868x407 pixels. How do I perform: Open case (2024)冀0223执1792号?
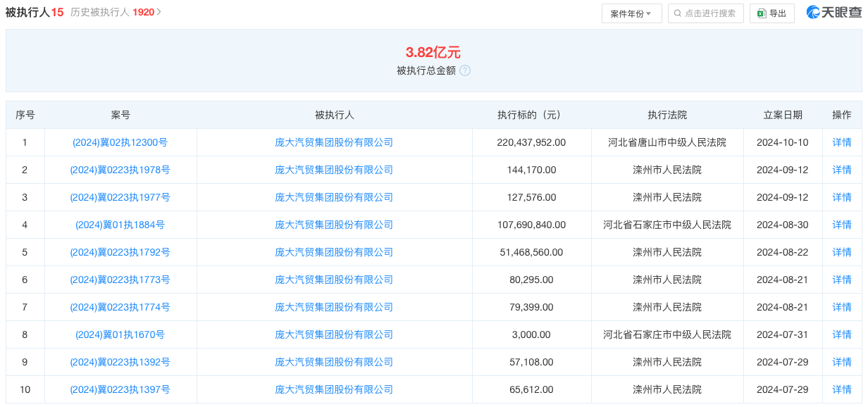click(x=120, y=252)
